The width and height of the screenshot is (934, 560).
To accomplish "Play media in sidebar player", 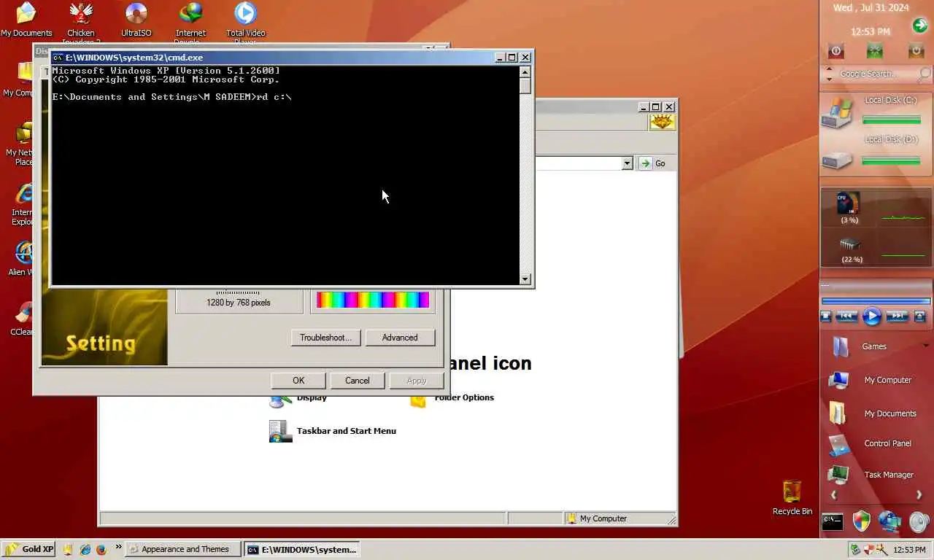I will (872, 316).
